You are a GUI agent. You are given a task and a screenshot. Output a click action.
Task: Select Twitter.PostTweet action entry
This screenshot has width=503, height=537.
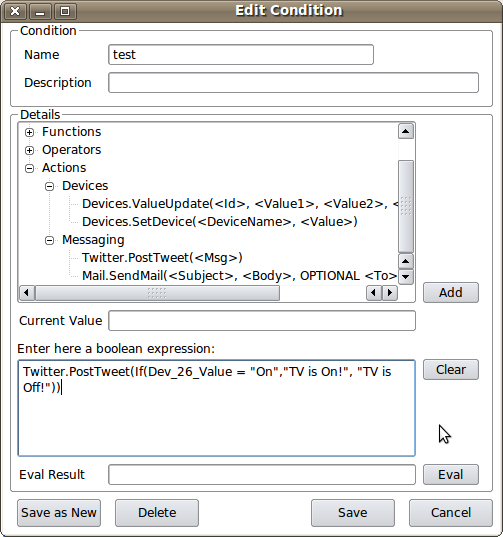tap(162, 258)
